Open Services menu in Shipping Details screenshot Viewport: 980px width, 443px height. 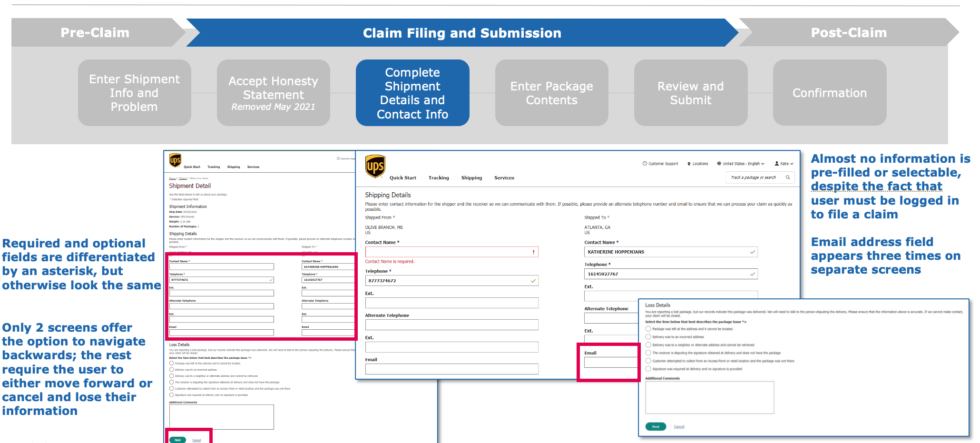point(504,178)
